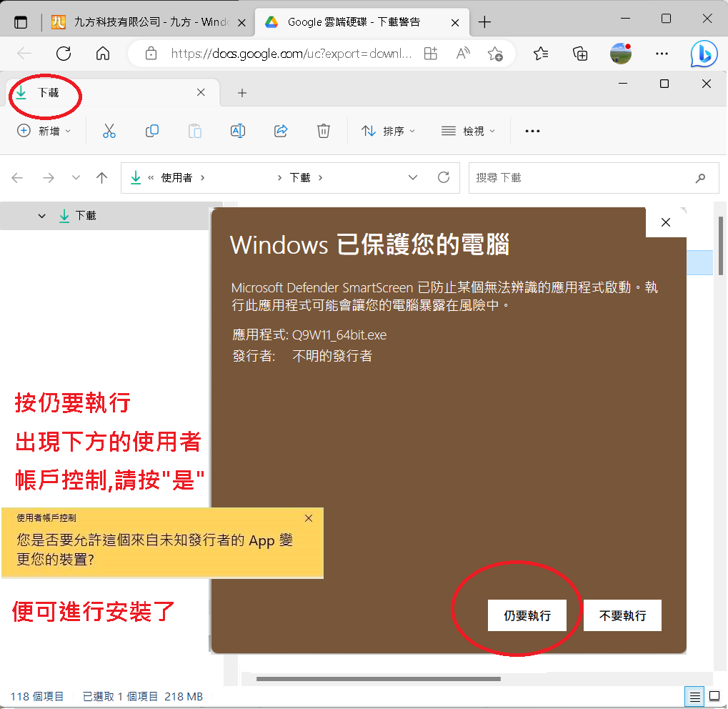This screenshot has width=728, height=709.
Task: Click the 仍要執行 button
Action: 527,615
